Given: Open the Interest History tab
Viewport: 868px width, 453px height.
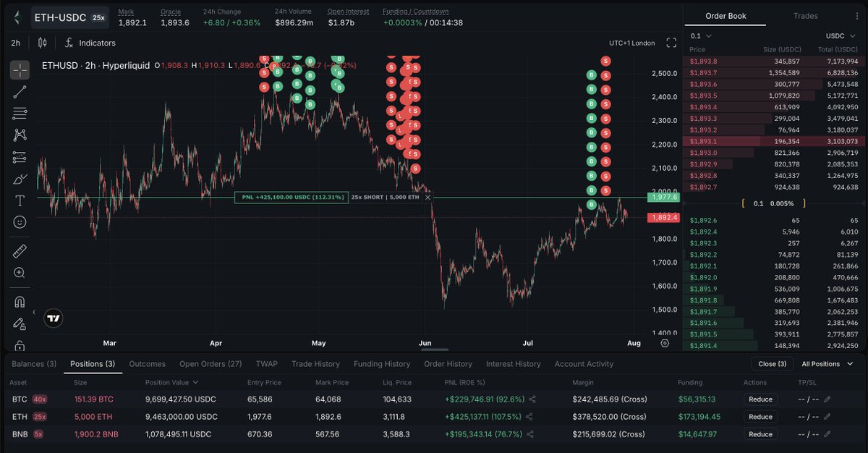Looking at the screenshot, I should (x=514, y=364).
